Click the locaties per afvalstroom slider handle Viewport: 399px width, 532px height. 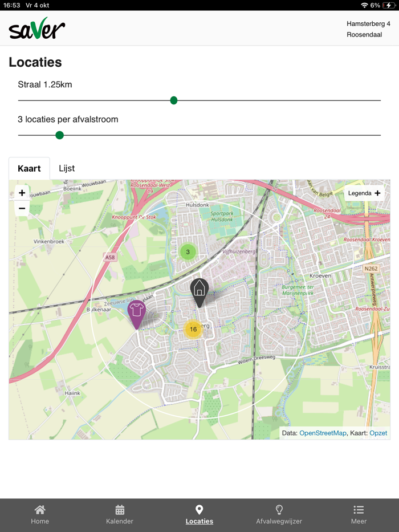coord(59,135)
